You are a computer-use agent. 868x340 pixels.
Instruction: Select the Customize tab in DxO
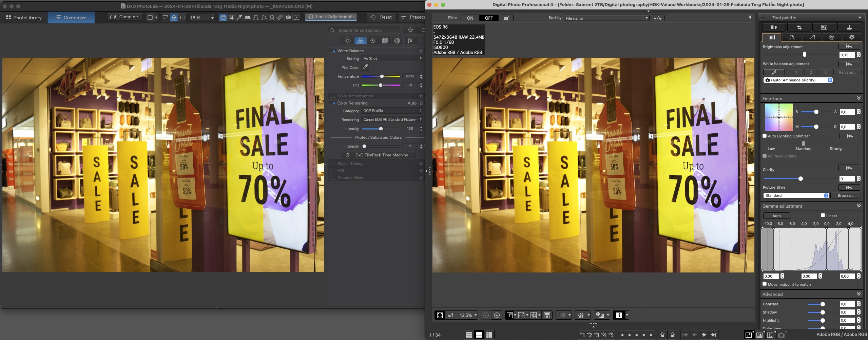(71, 17)
